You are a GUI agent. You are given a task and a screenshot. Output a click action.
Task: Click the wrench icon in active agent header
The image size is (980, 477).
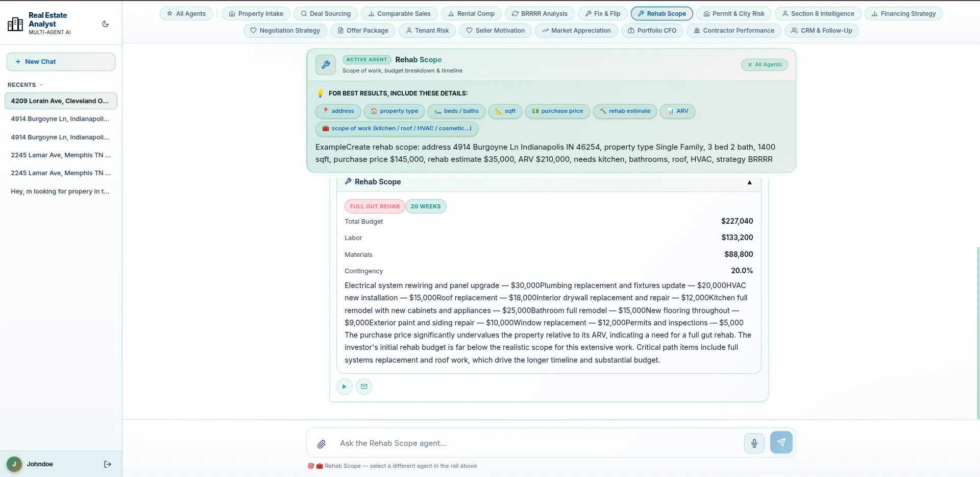point(326,65)
